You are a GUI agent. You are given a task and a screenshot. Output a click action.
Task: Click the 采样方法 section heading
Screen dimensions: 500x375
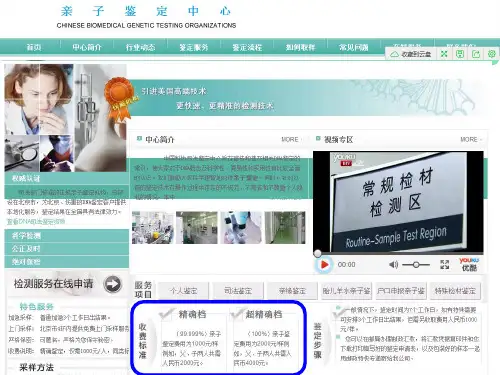click(x=37, y=368)
